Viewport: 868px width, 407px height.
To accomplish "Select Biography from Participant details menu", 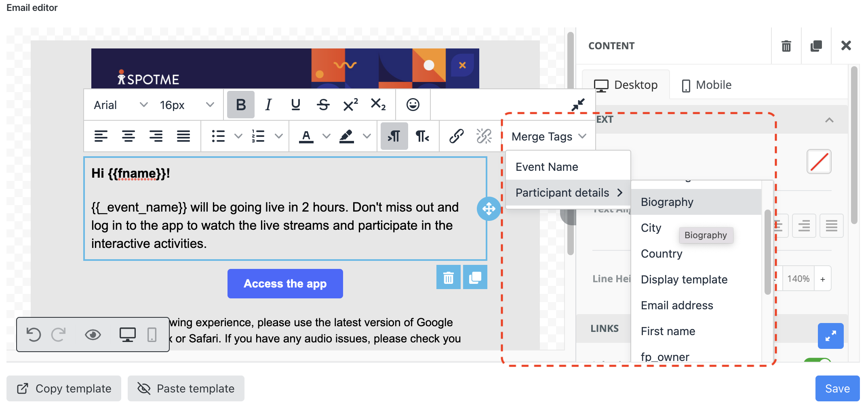I will pos(667,202).
